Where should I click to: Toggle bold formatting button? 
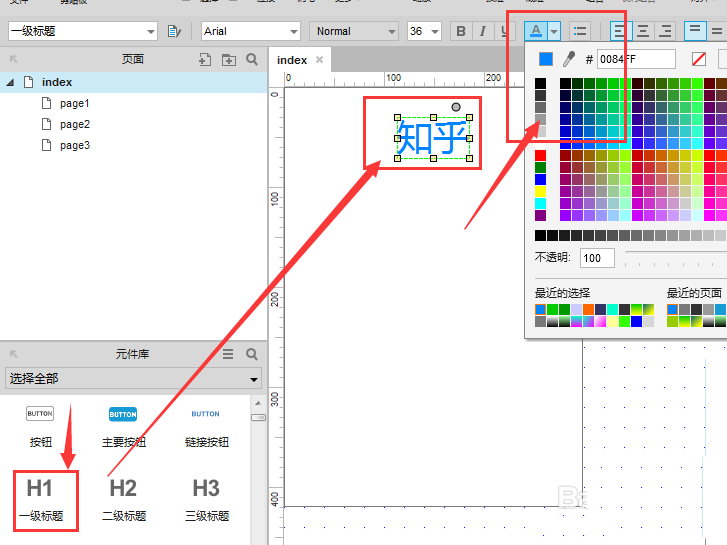(x=461, y=31)
